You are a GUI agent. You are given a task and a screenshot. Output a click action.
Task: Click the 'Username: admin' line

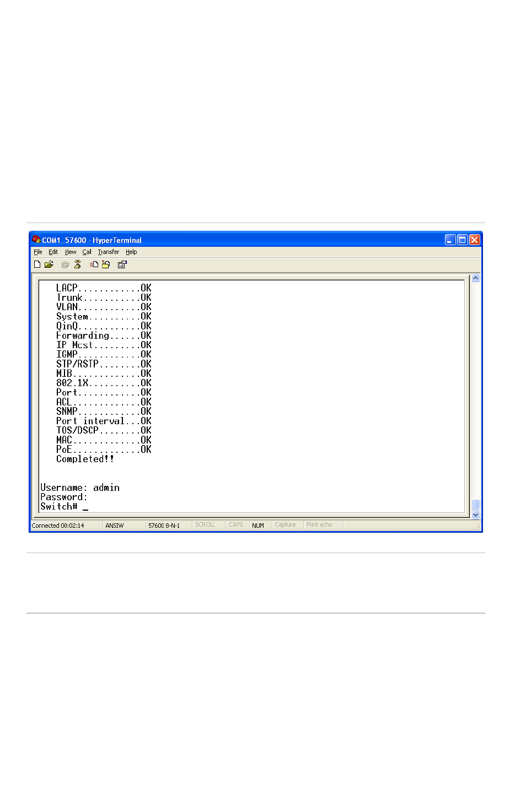80,488
